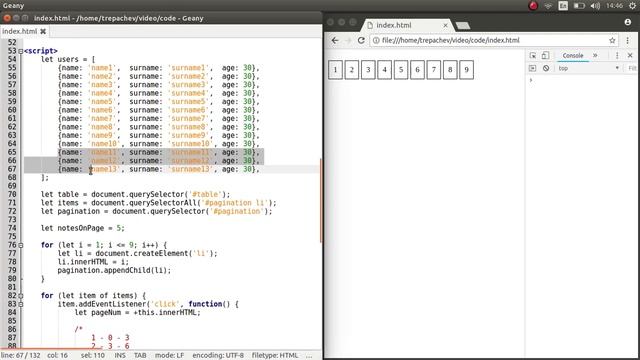Clear the DevTools console
Screen dimensions: 640x360
point(546,68)
